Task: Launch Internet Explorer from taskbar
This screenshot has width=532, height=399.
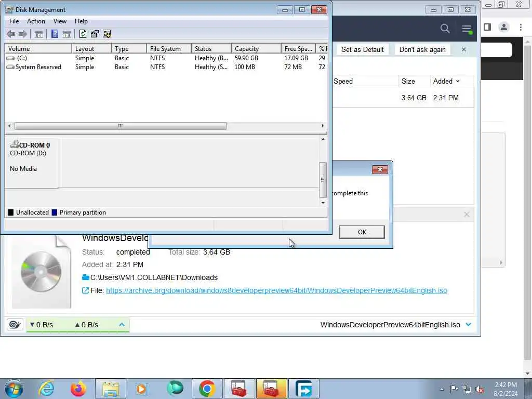Action: click(46, 389)
